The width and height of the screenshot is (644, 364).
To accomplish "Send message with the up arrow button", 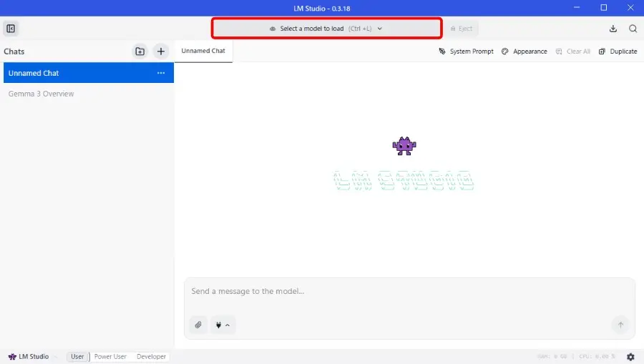I will pos(620,325).
